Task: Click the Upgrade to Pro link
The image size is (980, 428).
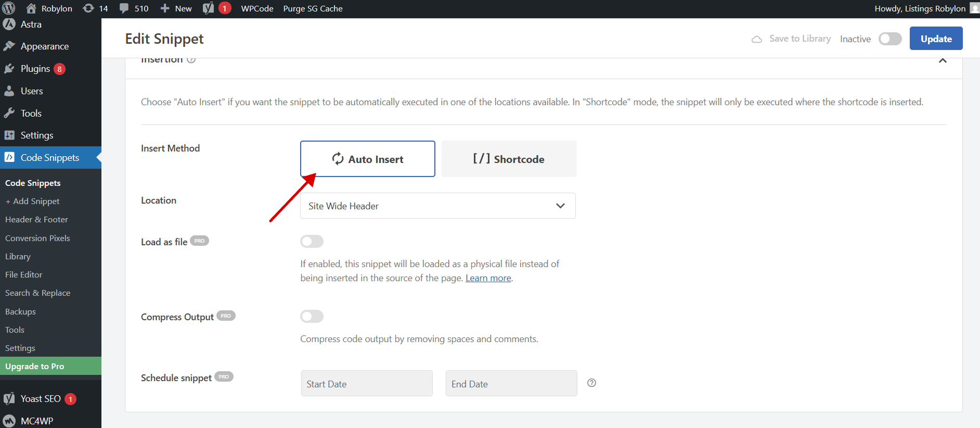Action: click(x=50, y=366)
